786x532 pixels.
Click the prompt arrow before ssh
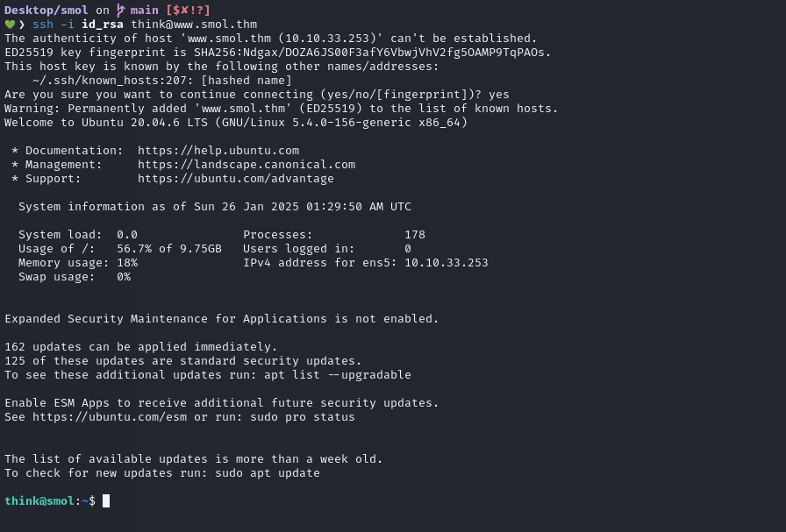point(23,25)
